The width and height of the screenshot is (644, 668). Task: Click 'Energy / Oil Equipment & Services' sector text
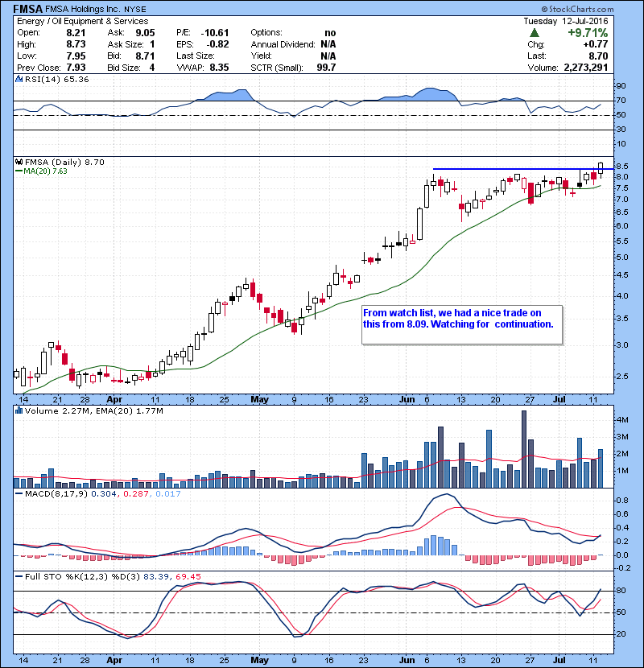tap(83, 21)
